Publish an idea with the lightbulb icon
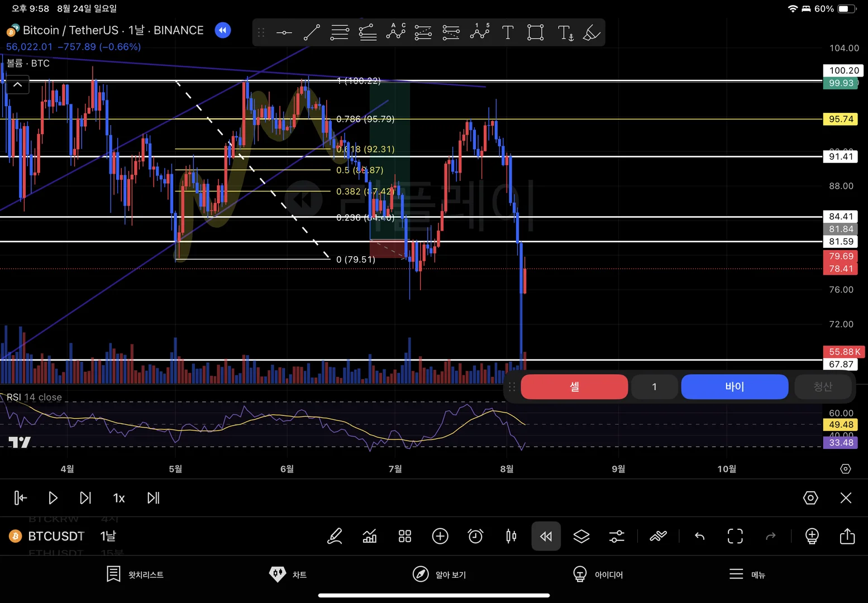Viewport: 868px width, 603px height. click(x=812, y=536)
